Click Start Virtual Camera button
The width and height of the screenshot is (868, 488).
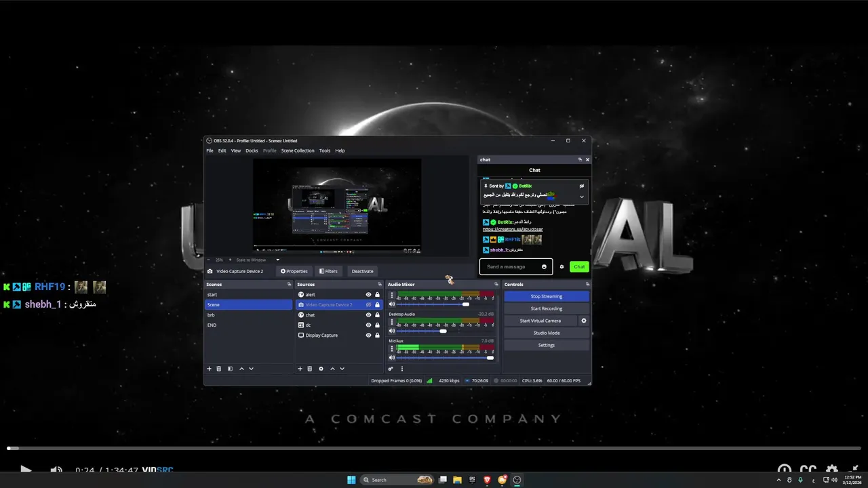pyautogui.click(x=540, y=321)
